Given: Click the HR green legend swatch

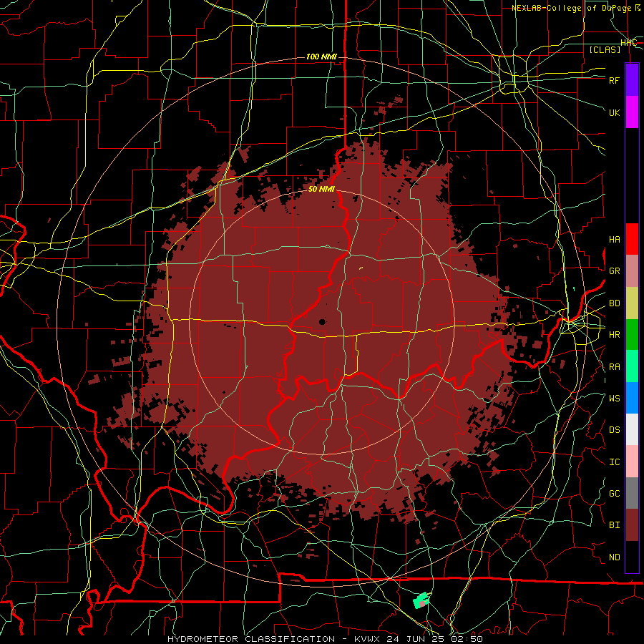Looking at the screenshot, I should (632, 334).
